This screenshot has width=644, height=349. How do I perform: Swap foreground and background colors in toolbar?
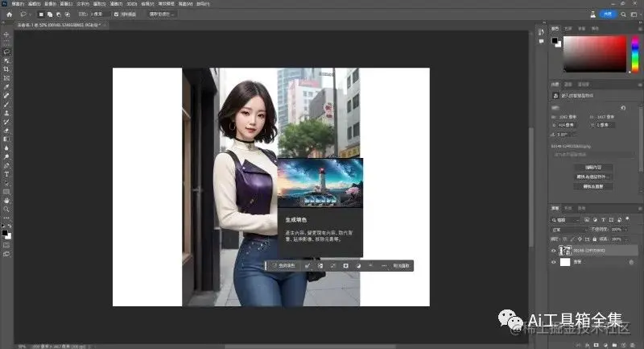[x=10, y=226]
